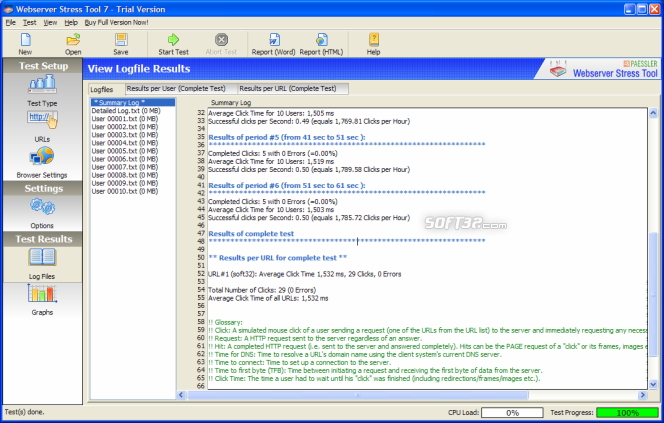Screen dimensions: 664x423
Task: Click the horizontal scrollbar left arrow
Action: point(181,395)
